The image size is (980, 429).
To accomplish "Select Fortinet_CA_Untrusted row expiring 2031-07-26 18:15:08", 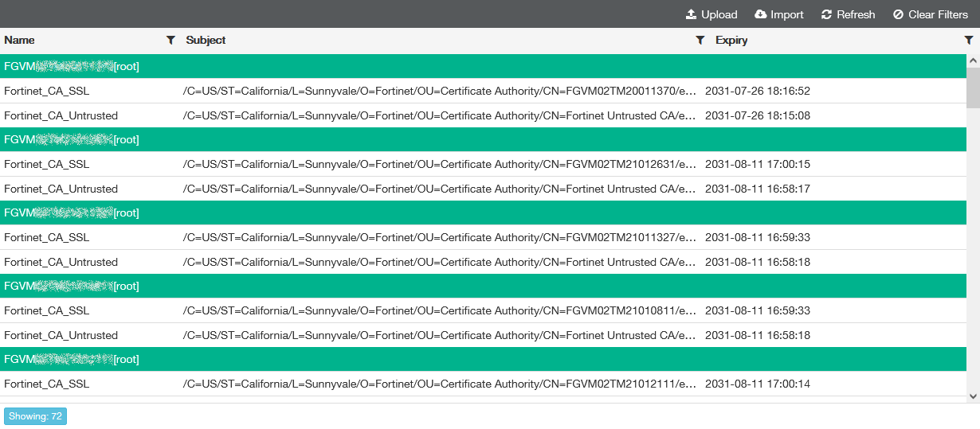I will coord(483,115).
